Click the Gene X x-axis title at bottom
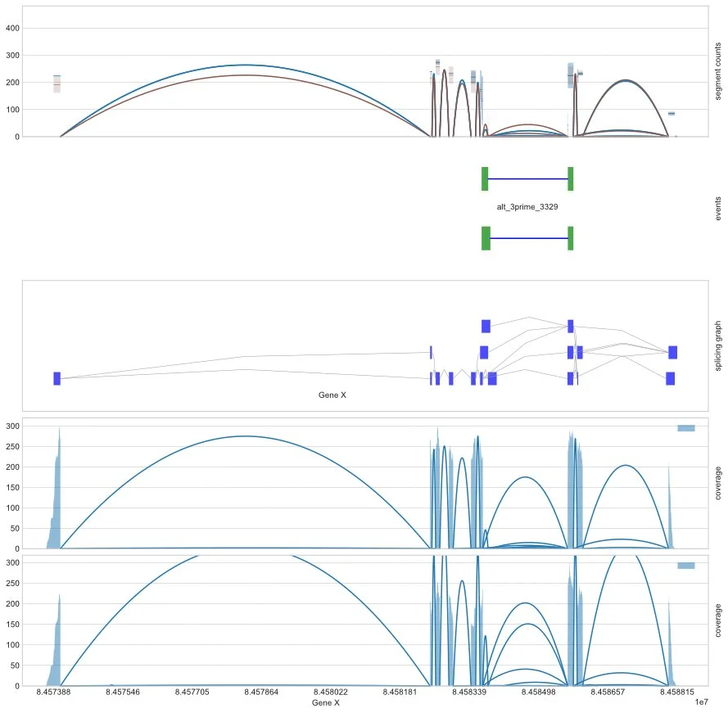This screenshot has height=713, width=728. coord(325,703)
